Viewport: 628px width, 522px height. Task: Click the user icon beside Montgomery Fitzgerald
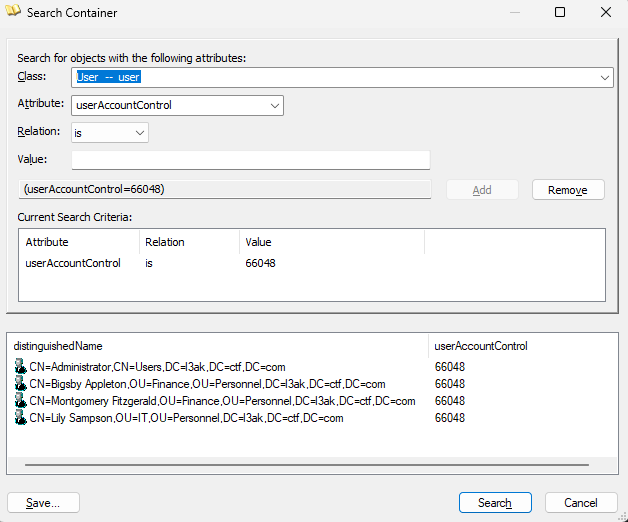point(20,401)
